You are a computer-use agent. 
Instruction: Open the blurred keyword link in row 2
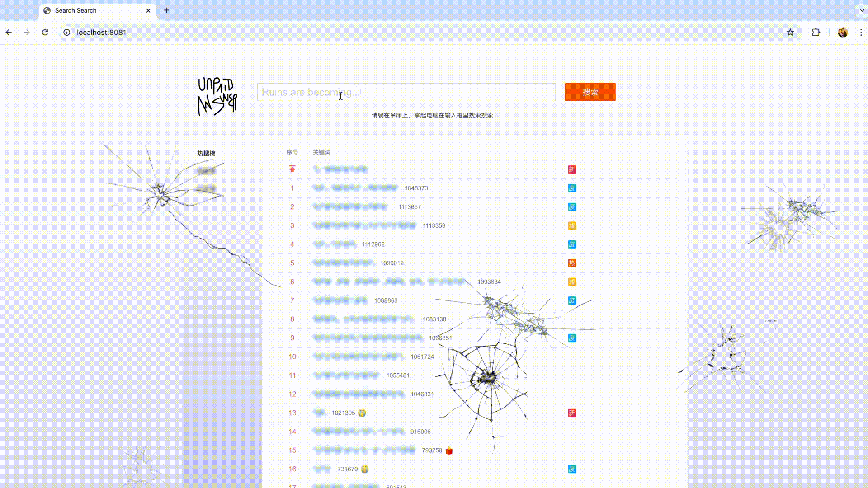tap(350, 207)
